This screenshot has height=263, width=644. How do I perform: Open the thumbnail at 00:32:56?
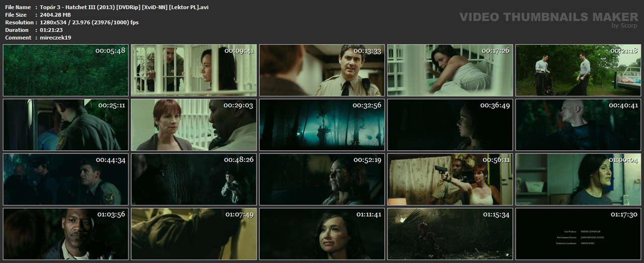322,125
